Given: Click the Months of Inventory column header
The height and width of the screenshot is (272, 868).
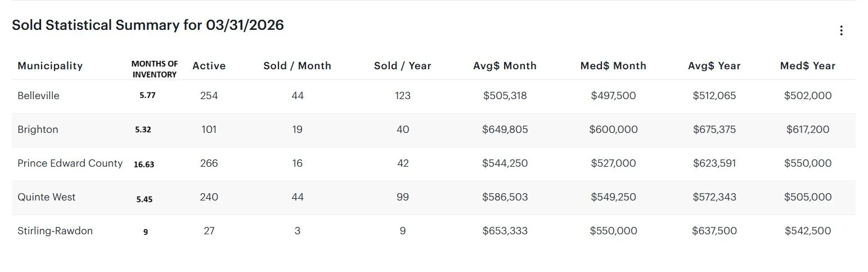Looking at the screenshot, I should click(x=155, y=69).
